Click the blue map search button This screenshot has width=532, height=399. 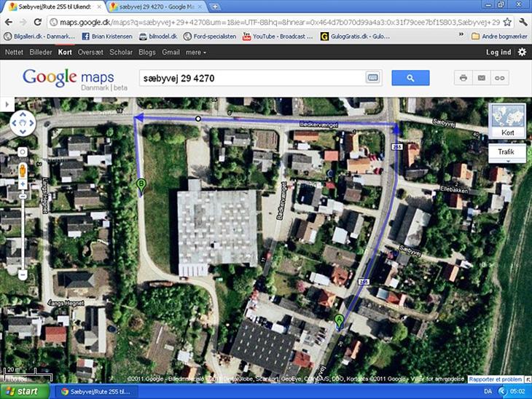[x=410, y=78]
